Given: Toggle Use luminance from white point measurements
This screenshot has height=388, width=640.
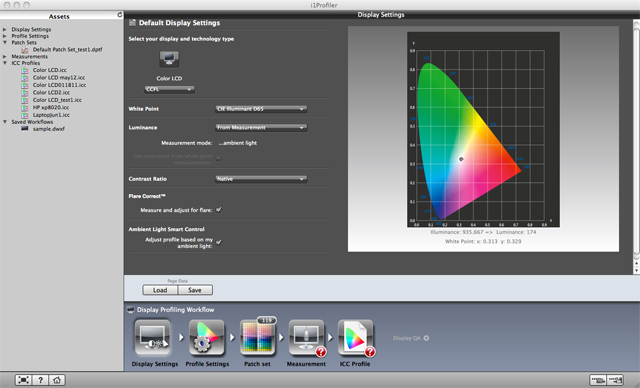Looking at the screenshot, I should coord(218,159).
